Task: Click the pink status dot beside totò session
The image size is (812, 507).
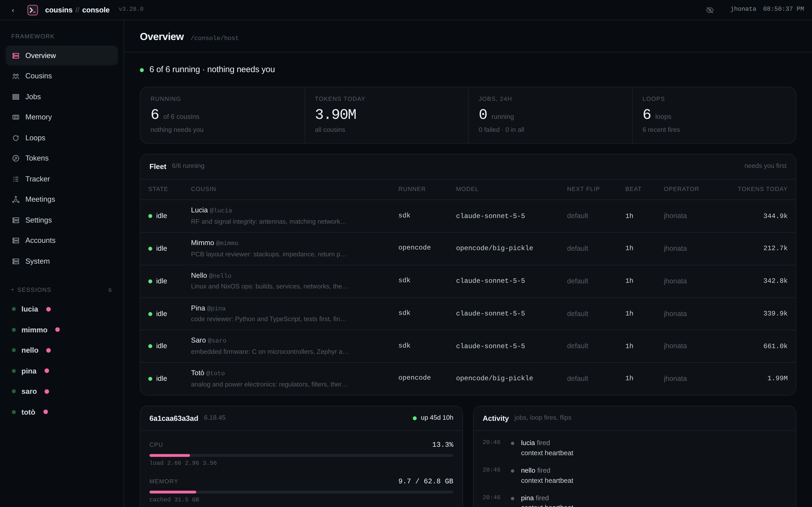Action: [46, 412]
